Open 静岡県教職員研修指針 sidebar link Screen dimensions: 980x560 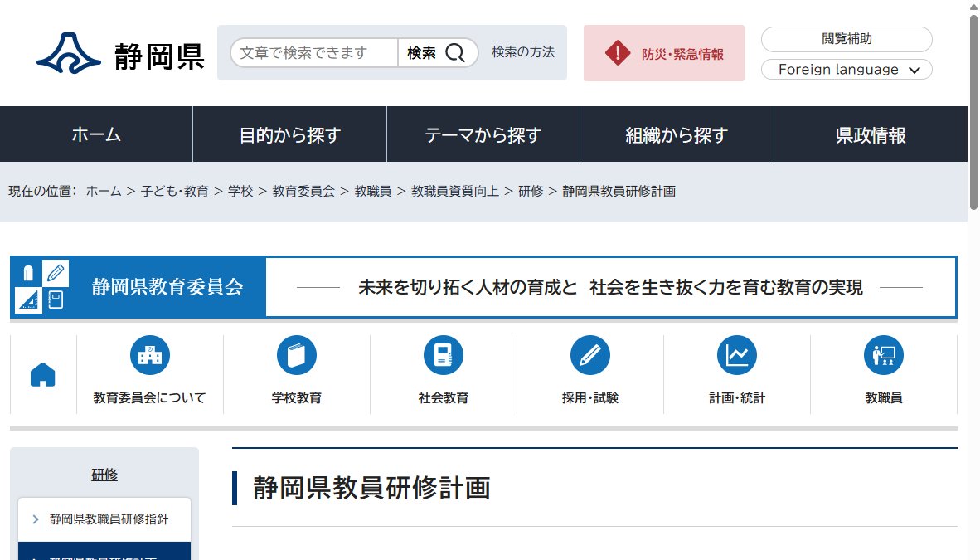click(109, 519)
